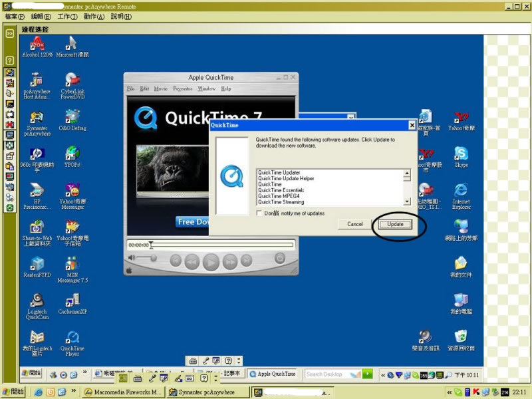Image resolution: width=532 pixels, height=399 pixels.
Task: Open the Movie menu in Apple QuickTime
Action: (x=161, y=88)
